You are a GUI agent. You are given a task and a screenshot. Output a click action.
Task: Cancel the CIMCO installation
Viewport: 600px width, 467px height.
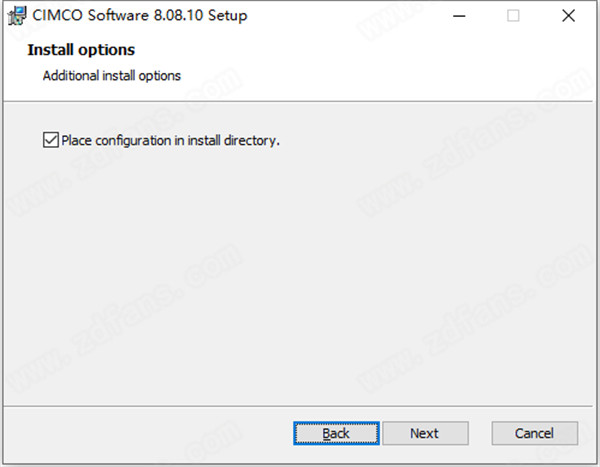(535, 433)
